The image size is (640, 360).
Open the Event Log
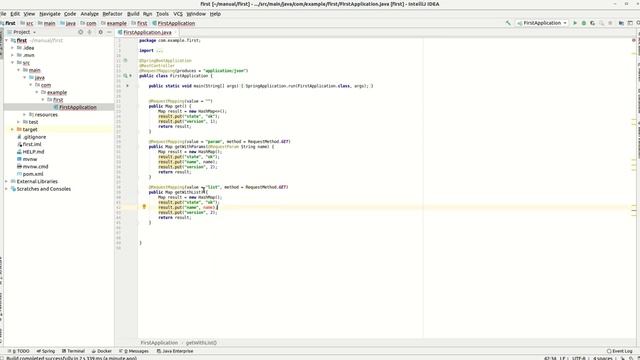pos(619,351)
